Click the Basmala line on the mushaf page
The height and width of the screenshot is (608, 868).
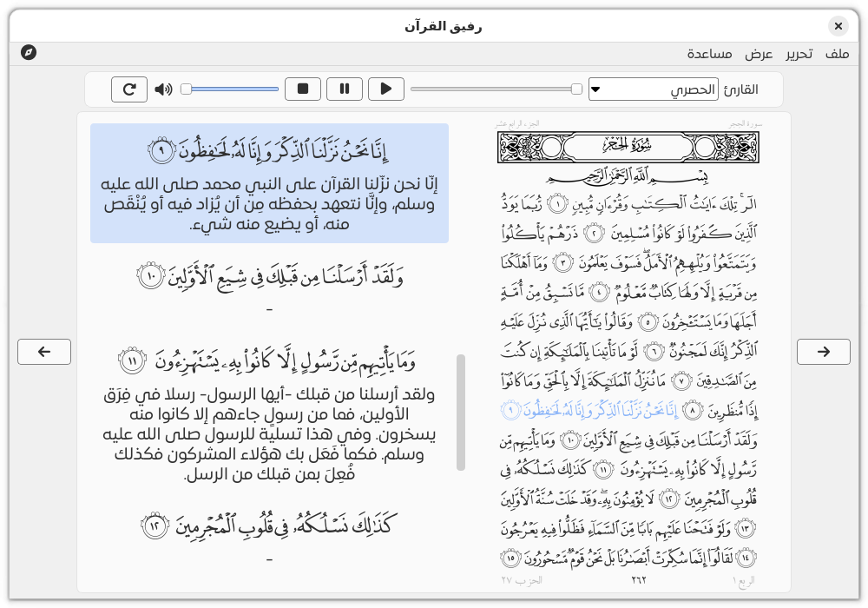628,177
